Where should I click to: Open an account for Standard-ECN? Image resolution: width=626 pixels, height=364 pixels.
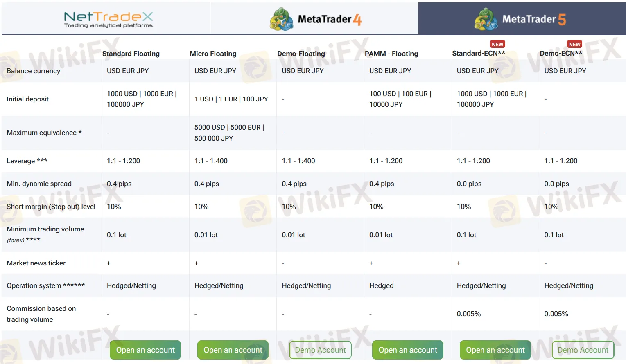tap(495, 350)
